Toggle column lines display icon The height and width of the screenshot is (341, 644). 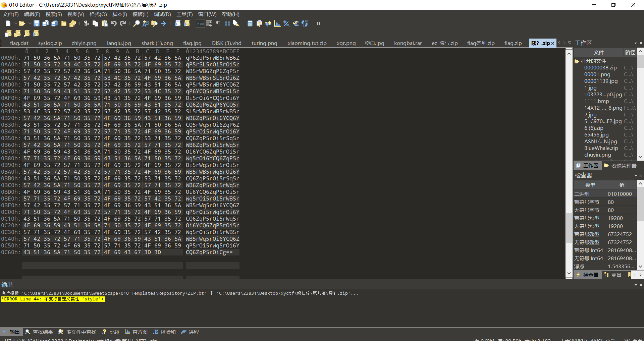pyautogui.click(x=227, y=23)
